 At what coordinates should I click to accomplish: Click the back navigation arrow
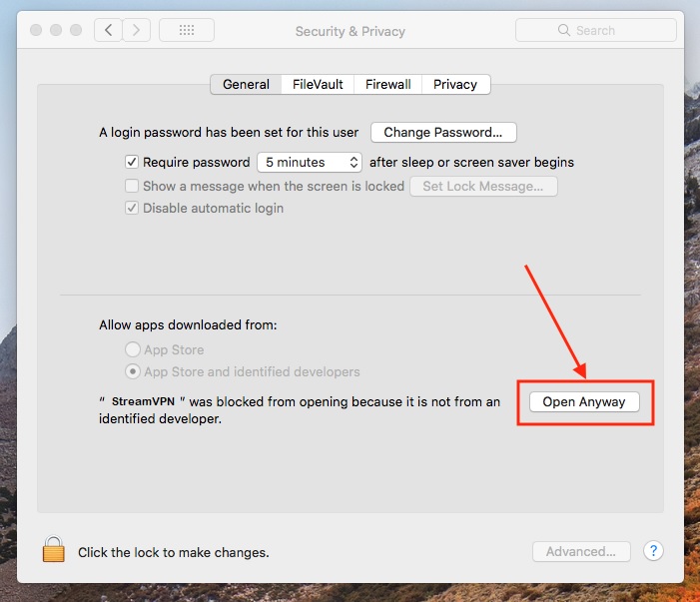pyautogui.click(x=109, y=30)
